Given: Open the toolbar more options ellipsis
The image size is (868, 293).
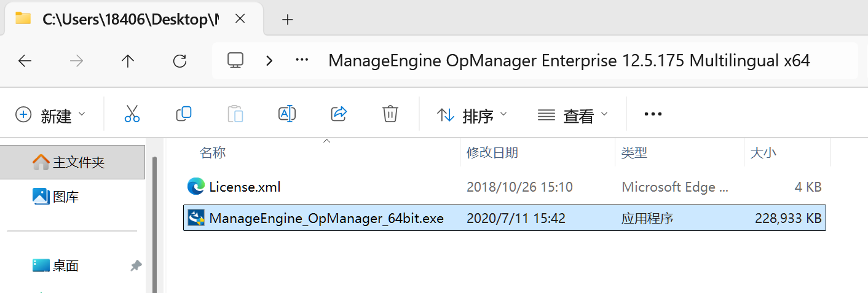Looking at the screenshot, I should (x=652, y=114).
